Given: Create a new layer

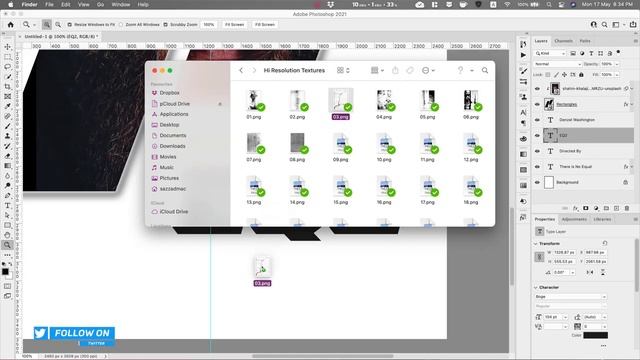Looking at the screenshot, I should tap(616, 208).
